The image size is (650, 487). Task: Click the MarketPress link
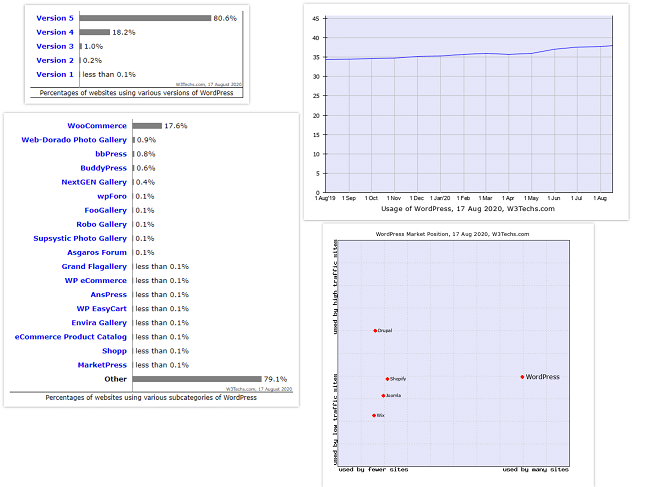pos(102,365)
